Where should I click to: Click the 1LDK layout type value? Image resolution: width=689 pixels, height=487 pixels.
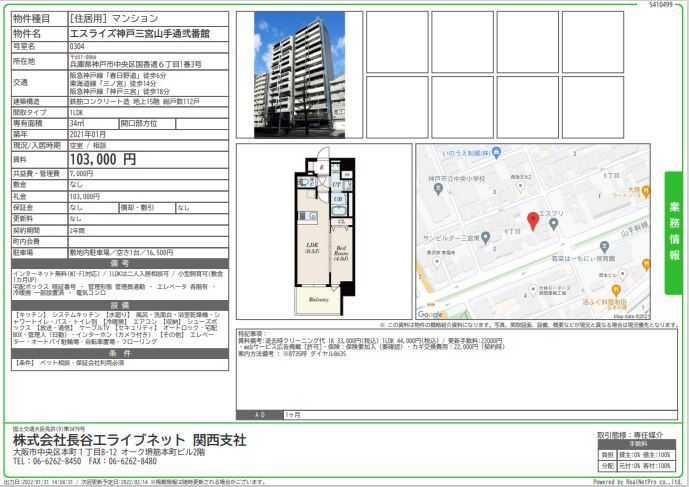76,113
